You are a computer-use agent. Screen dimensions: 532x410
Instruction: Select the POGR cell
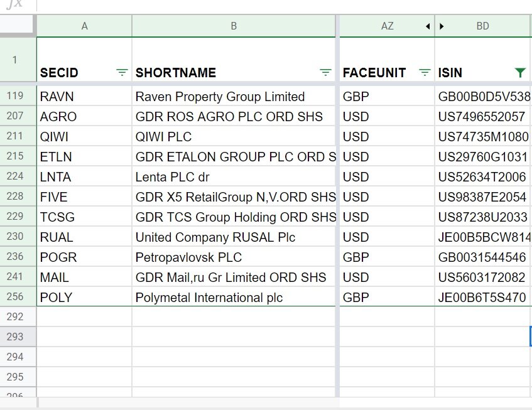pyautogui.click(x=84, y=257)
